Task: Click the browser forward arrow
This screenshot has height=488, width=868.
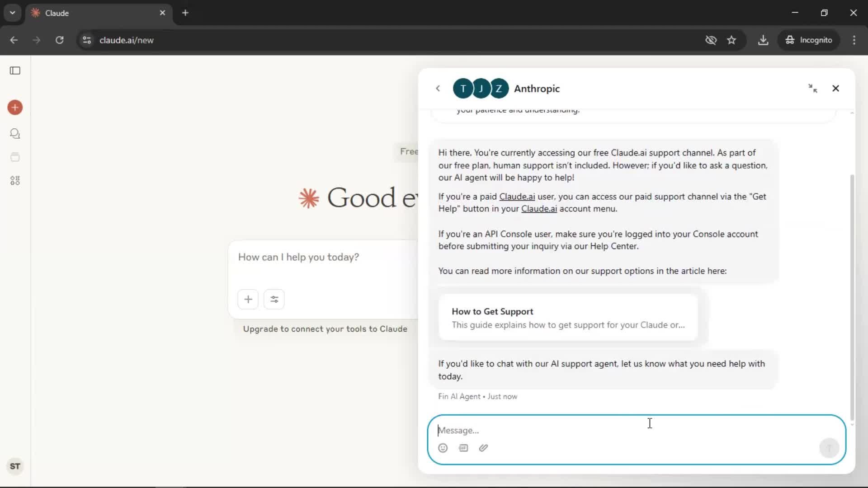Action: (x=36, y=40)
